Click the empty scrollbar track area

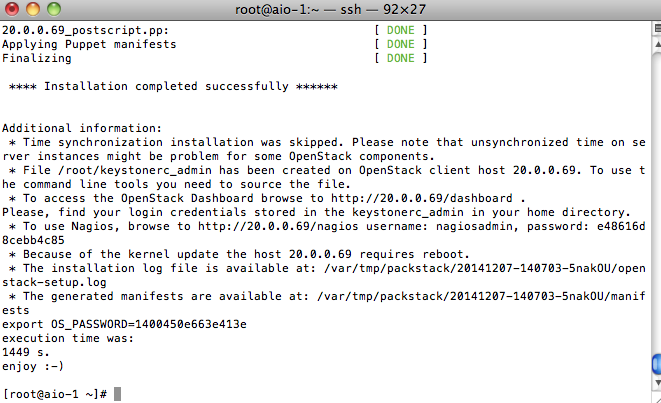[656, 202]
